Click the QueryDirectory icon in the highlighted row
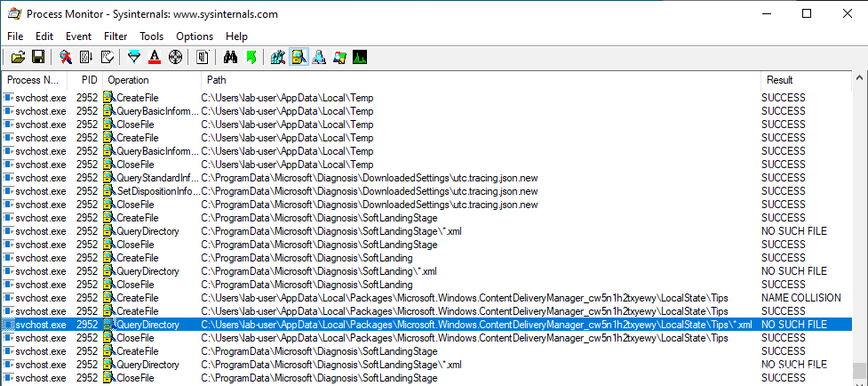Screen dimensions: 868x386 (109, 325)
